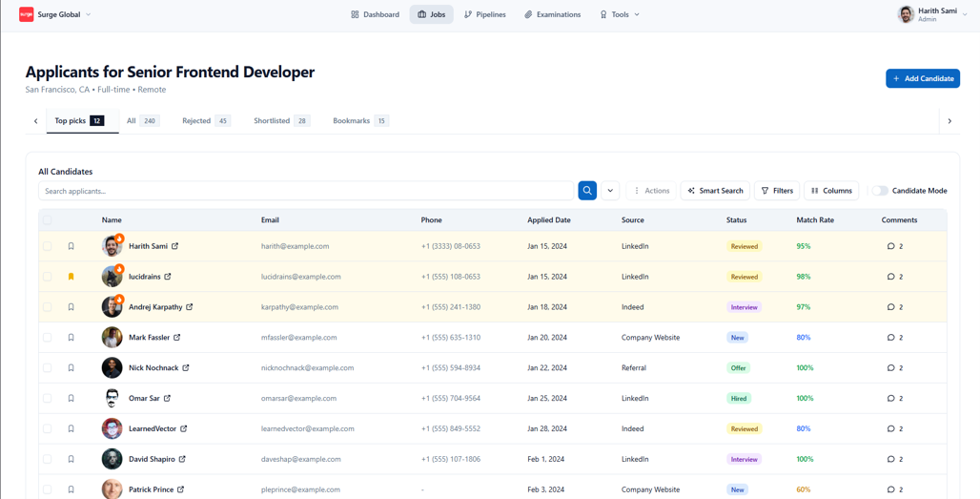Viewport: 980px width, 499px height.
Task: Open comments for Nick Nochnack
Action: [891, 368]
